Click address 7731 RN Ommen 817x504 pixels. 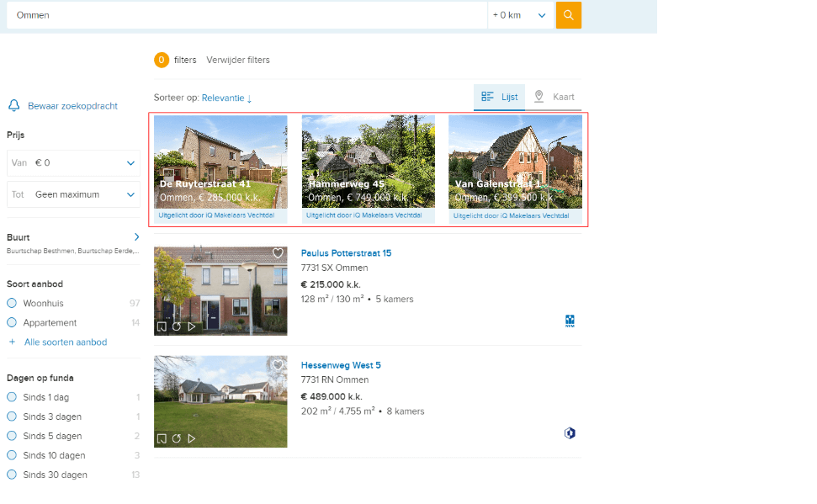(335, 380)
